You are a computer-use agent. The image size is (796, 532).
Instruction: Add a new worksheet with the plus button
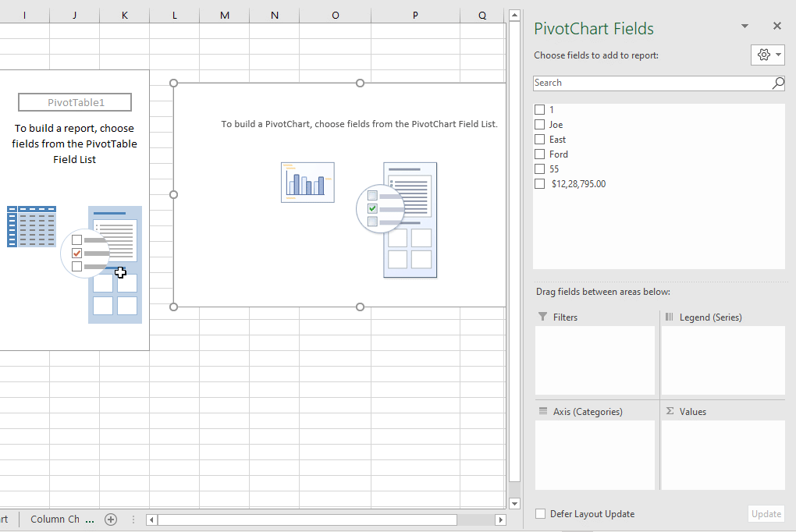point(110,519)
